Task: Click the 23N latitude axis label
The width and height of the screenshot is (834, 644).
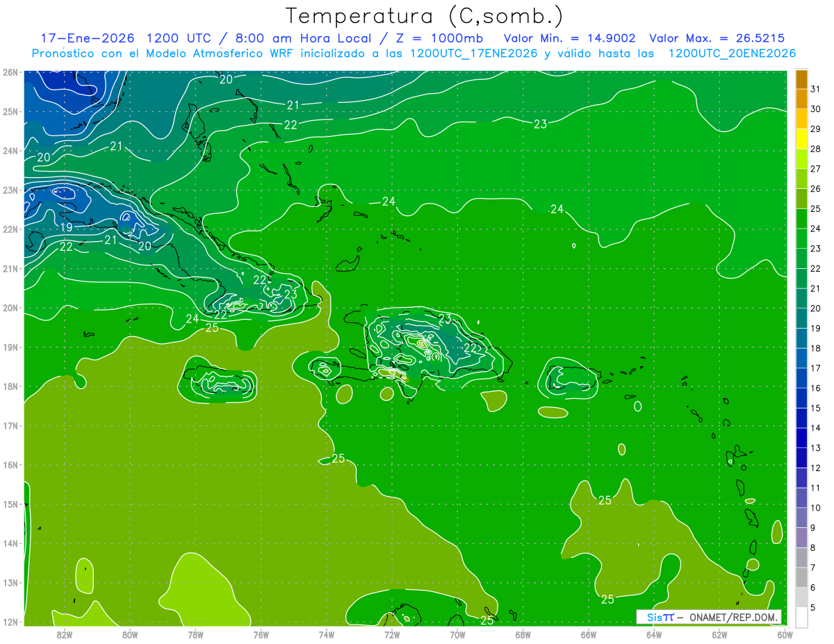Action: tap(10, 190)
